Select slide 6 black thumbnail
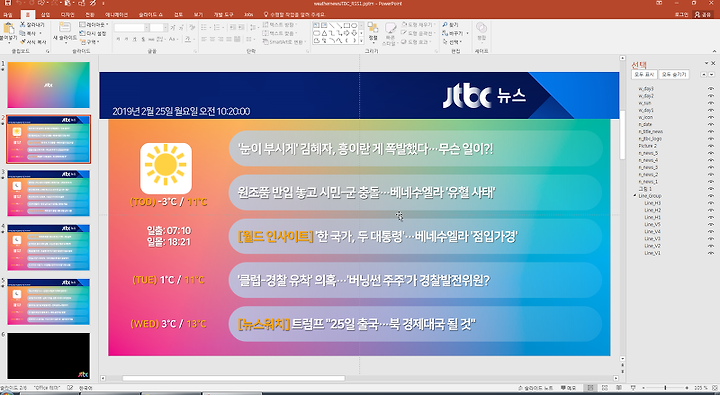Screen dimensions: 720x395 pyautogui.click(x=48, y=356)
